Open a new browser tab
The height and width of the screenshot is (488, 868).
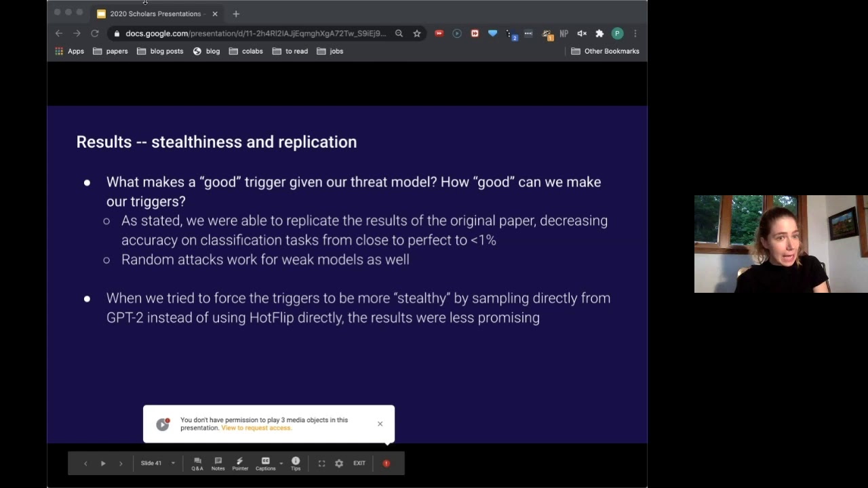(x=235, y=14)
